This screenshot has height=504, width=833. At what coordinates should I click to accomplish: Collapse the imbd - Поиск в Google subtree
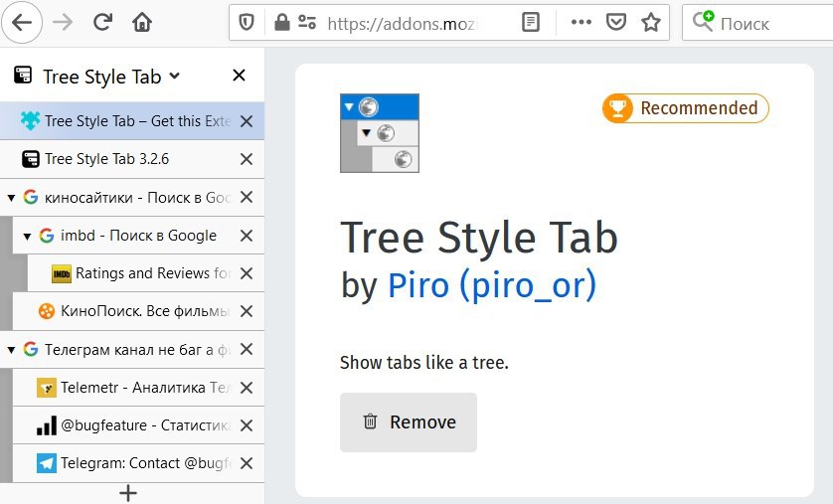(x=27, y=237)
